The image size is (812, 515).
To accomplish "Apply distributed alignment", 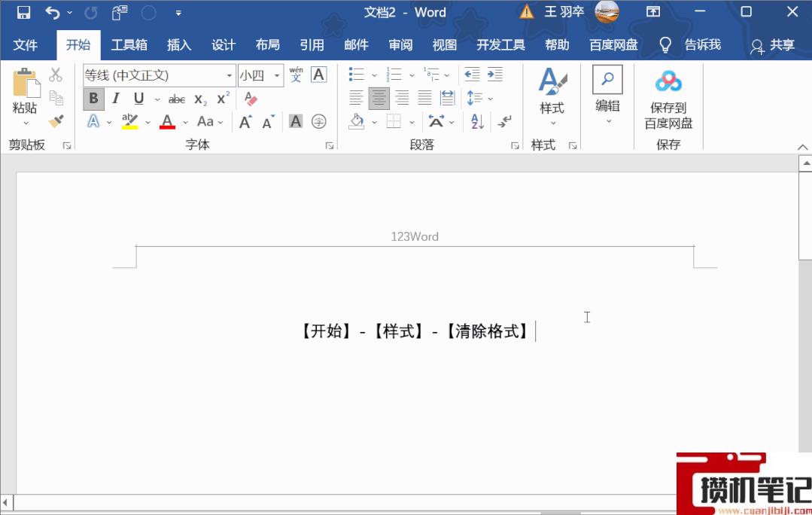I will [x=448, y=98].
